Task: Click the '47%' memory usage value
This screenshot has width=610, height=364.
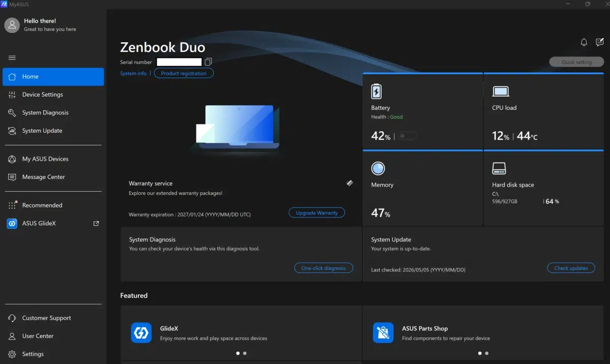Action: (381, 213)
